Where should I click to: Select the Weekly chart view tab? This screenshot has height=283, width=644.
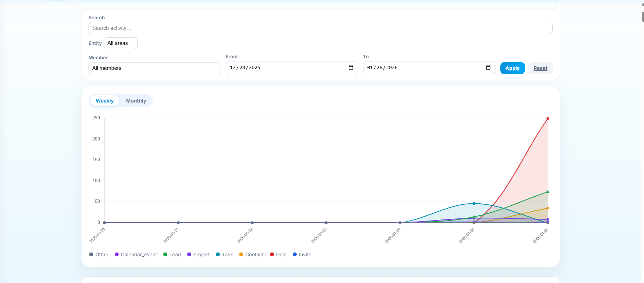point(105,101)
